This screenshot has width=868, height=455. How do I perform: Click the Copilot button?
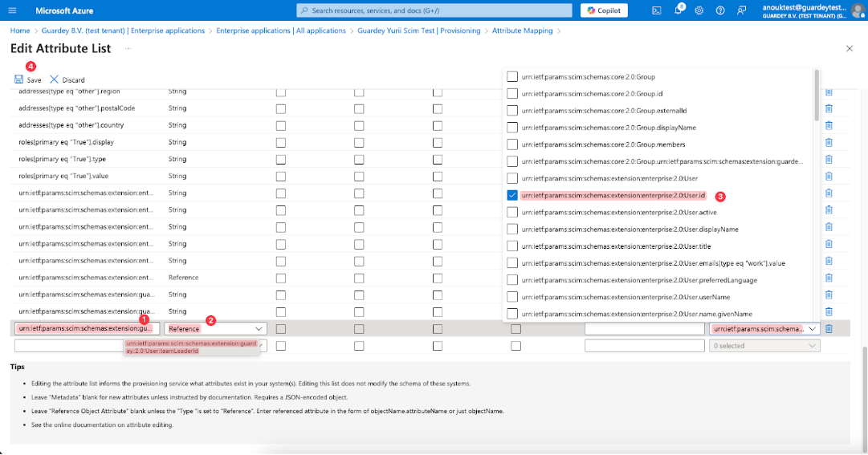click(x=604, y=10)
